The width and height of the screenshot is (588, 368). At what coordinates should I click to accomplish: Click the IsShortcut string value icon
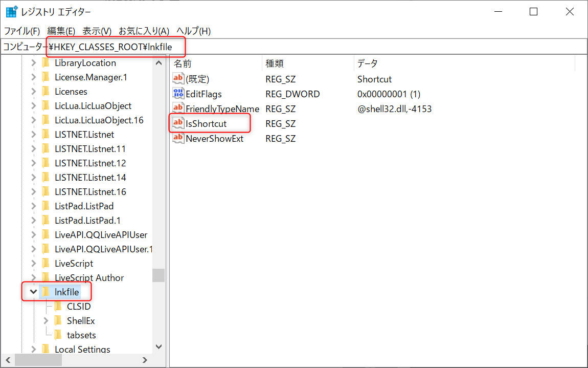[x=178, y=123]
